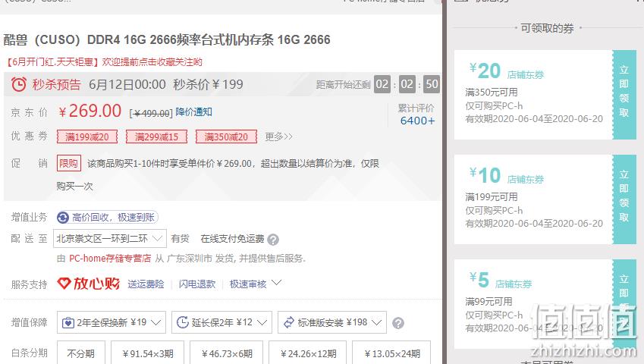Click the 高价回收，极速到账 pill
Viewport: 644px width, 364px height.
(107, 218)
